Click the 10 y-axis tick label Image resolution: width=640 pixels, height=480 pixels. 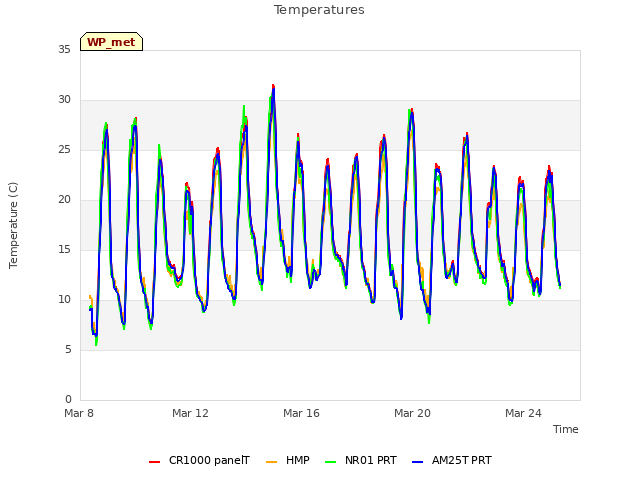(x=64, y=300)
